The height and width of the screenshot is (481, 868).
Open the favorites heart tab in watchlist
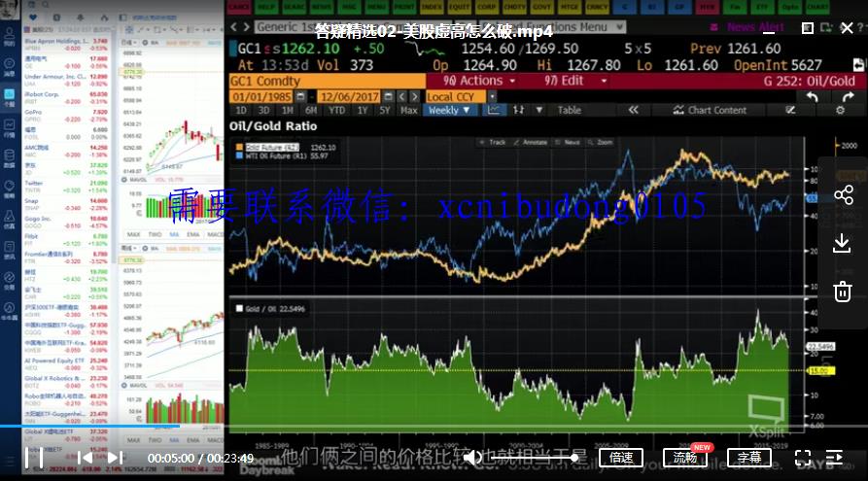coord(33,17)
